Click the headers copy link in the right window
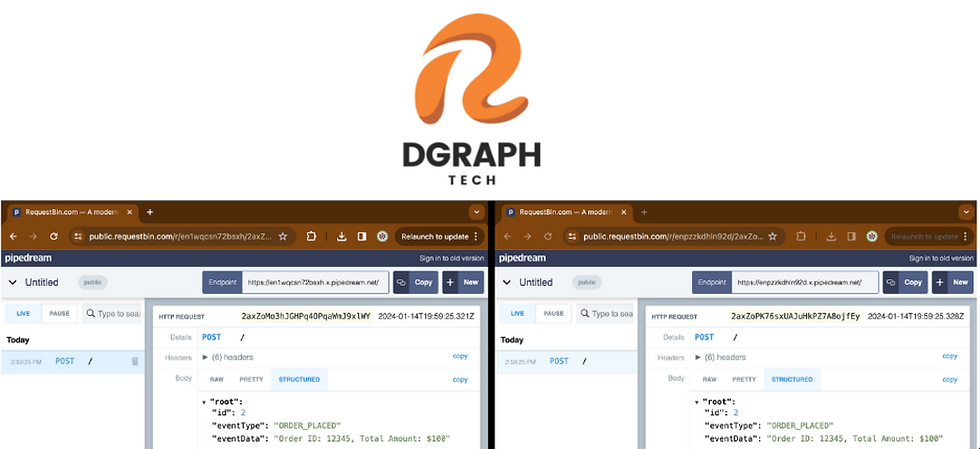980x449 pixels. pyautogui.click(x=950, y=356)
